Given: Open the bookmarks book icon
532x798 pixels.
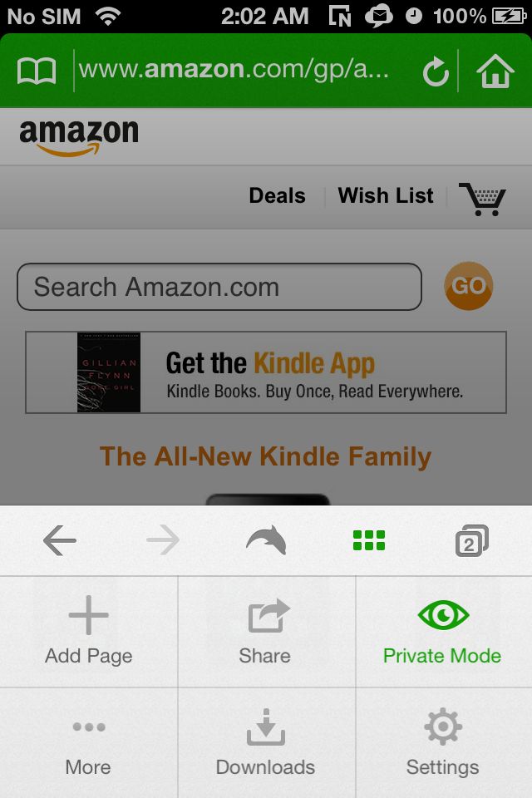Looking at the screenshot, I should click(x=36, y=71).
